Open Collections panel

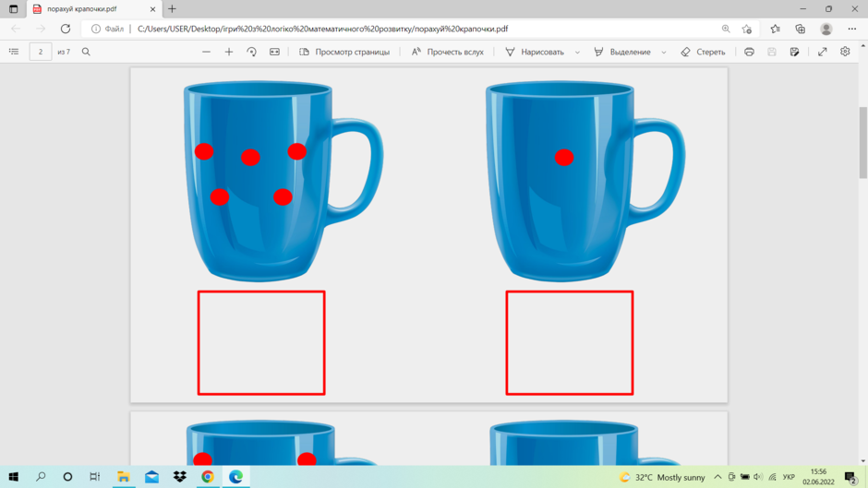(x=801, y=29)
